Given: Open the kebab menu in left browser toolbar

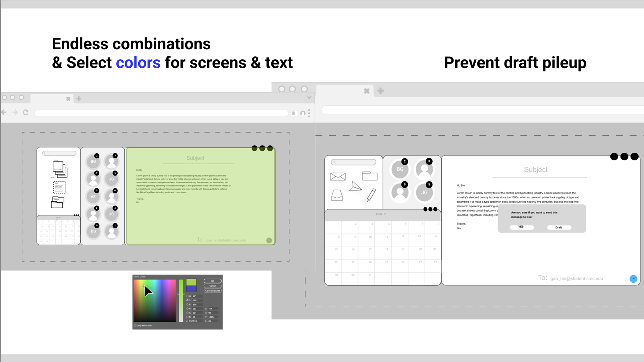Looking at the screenshot, I should [309, 113].
